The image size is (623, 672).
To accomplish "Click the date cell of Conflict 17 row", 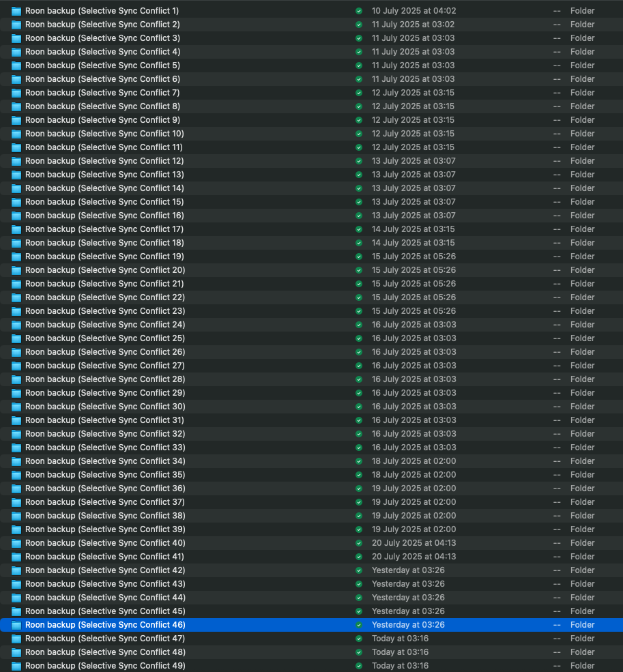I will [414, 229].
